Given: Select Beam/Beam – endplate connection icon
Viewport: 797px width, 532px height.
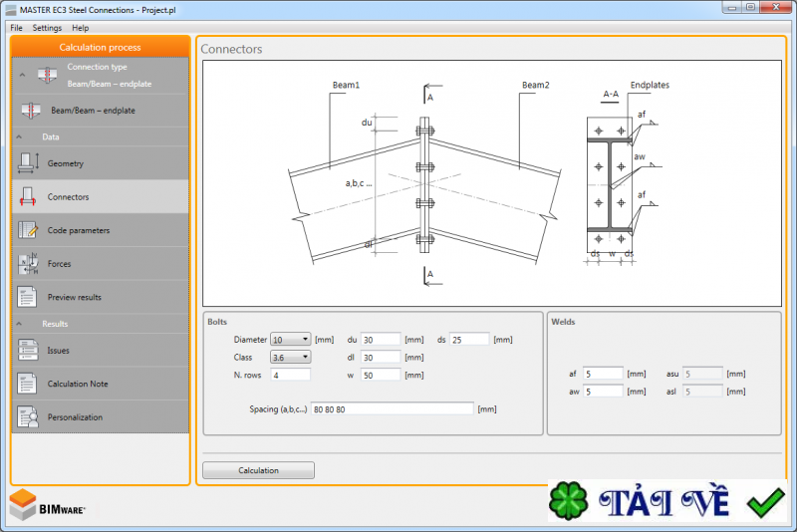Looking at the screenshot, I should pos(29,111).
